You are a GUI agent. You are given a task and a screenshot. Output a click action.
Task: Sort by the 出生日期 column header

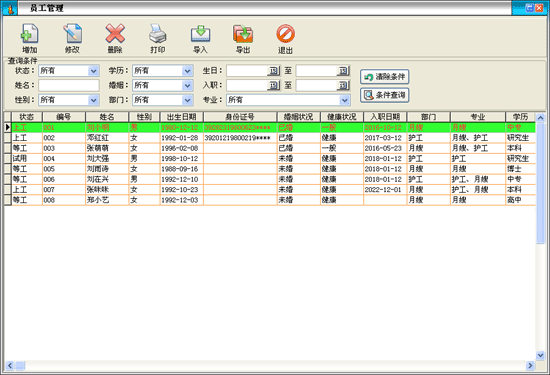click(181, 117)
